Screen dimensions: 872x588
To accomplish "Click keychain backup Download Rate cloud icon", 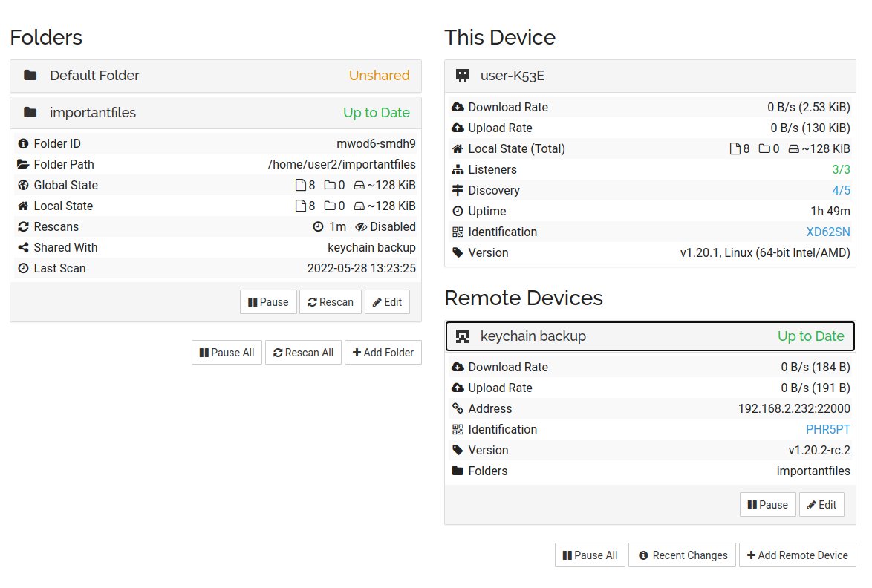I will click(458, 367).
